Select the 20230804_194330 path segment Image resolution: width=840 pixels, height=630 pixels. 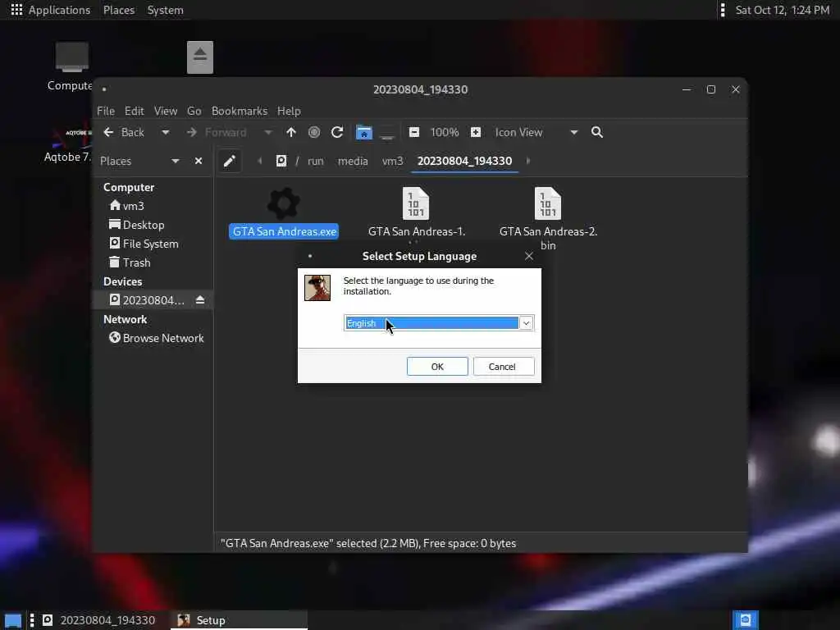pyautogui.click(x=464, y=162)
